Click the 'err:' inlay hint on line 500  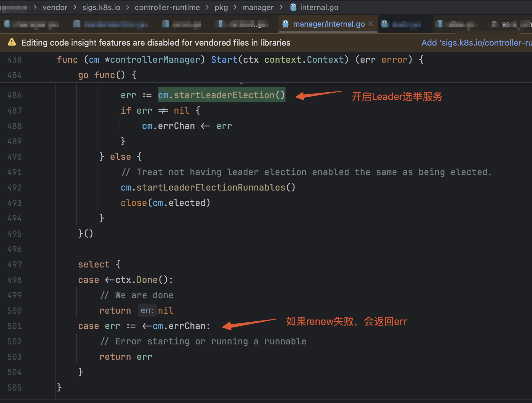tap(147, 311)
